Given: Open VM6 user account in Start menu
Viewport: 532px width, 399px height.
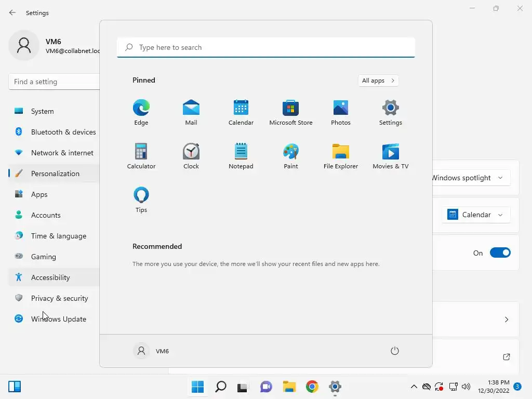Looking at the screenshot, I should [151, 351].
